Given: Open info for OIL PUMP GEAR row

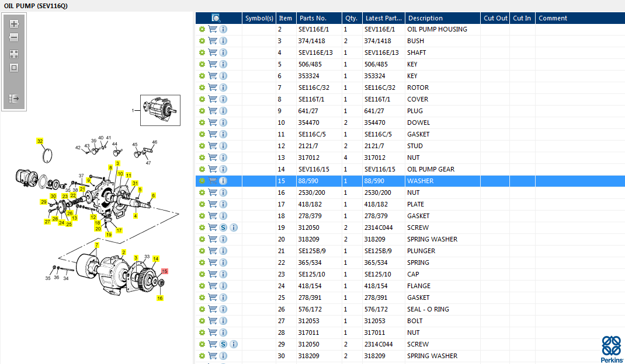Looking at the screenshot, I should [x=223, y=169].
